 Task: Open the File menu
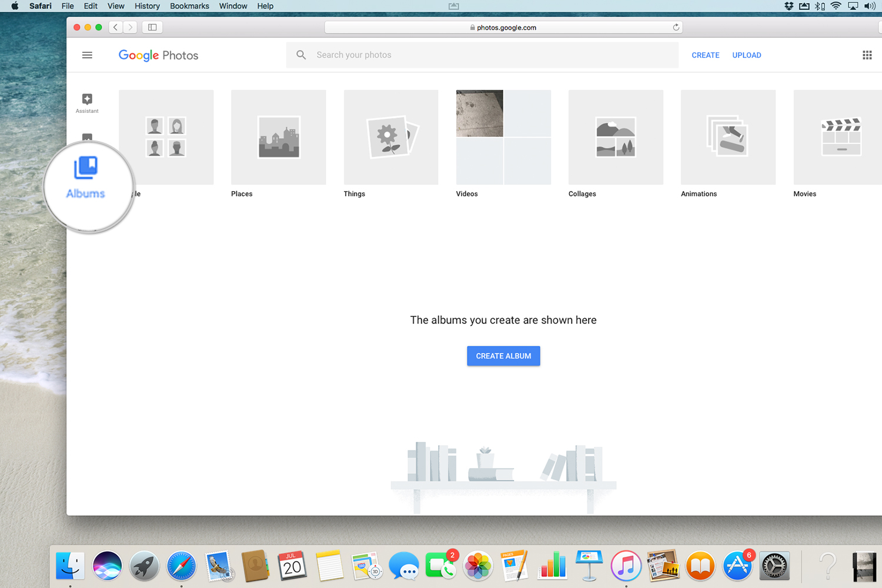click(68, 6)
